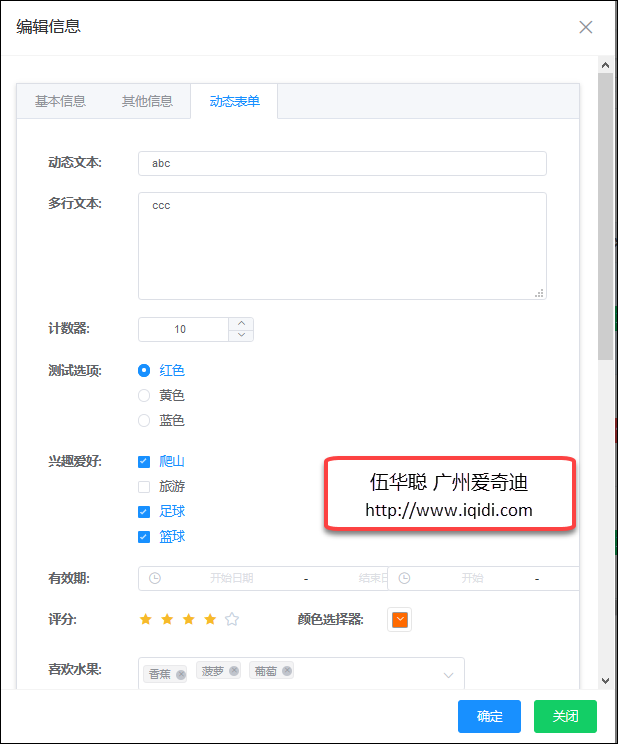Click the clock icon in the 有效期 date range
Viewport: 618px width, 744px height.
point(155,578)
